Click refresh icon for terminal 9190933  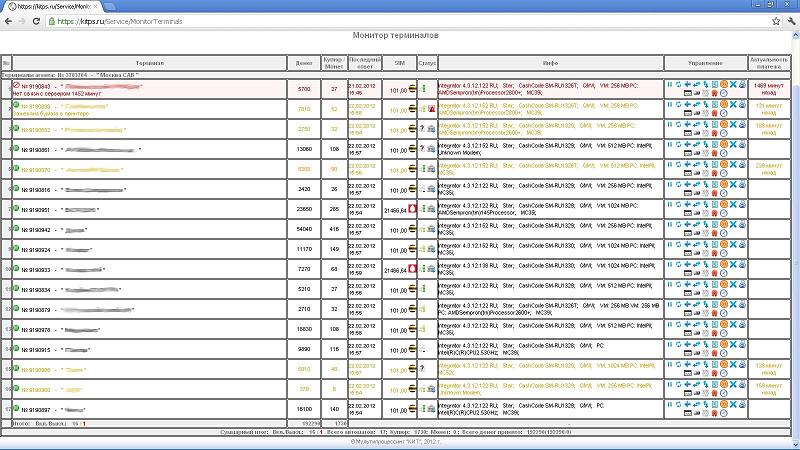(x=679, y=264)
